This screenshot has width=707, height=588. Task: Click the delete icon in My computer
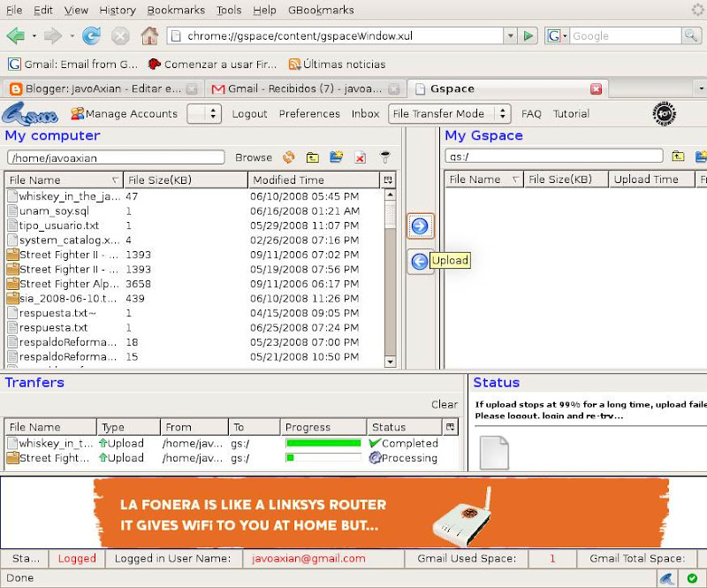(x=361, y=157)
